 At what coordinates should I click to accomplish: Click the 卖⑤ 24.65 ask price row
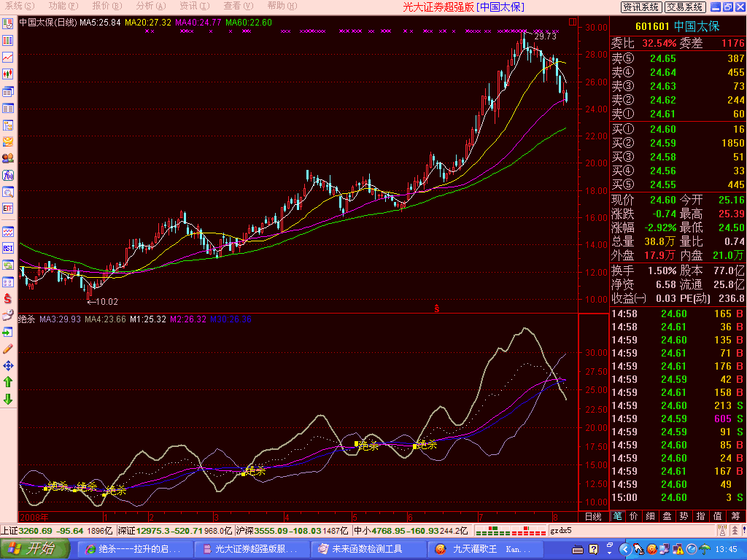(678, 58)
